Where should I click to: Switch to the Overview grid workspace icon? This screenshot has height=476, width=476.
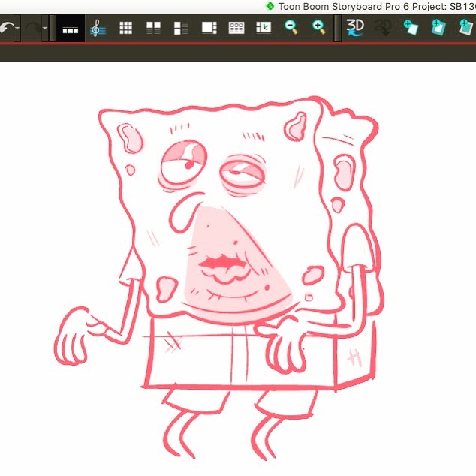click(x=125, y=28)
